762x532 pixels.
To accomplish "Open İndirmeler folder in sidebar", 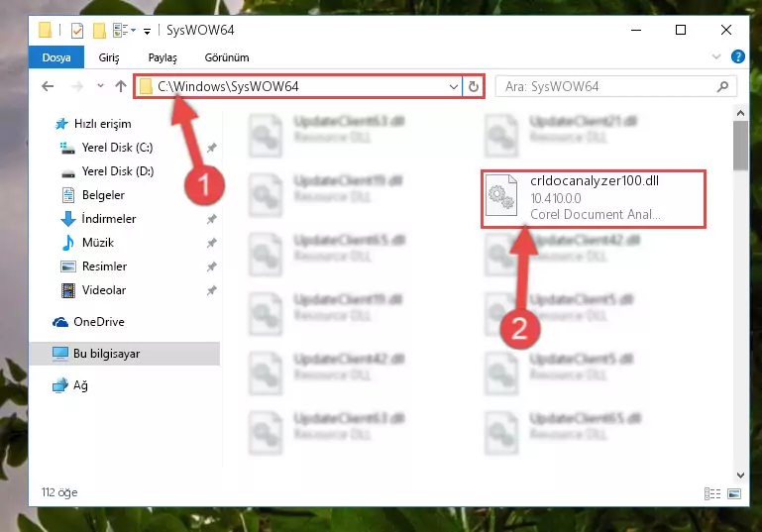I will (x=98, y=219).
